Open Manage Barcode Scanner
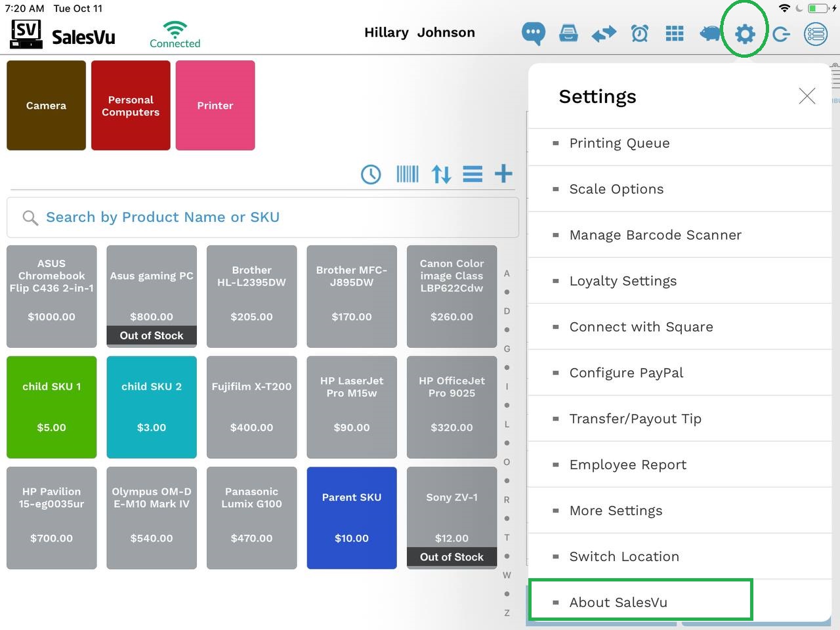 [x=679, y=235]
